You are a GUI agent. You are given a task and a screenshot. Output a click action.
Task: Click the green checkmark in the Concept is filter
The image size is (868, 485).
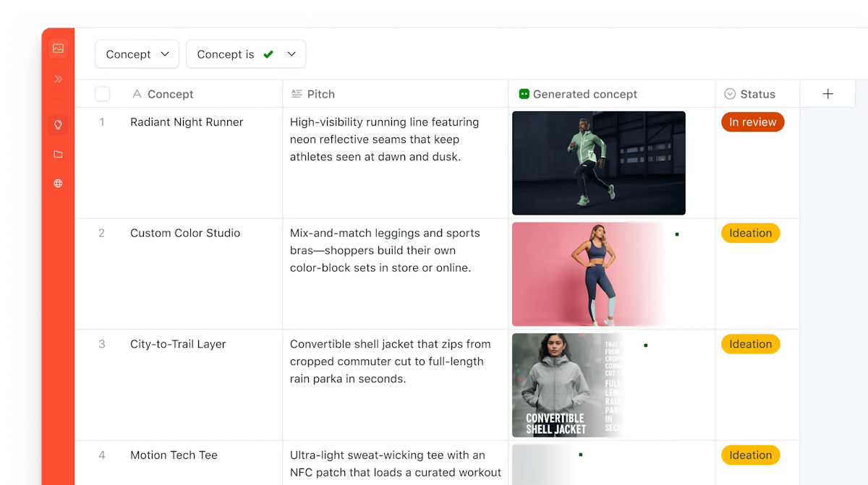tap(268, 54)
